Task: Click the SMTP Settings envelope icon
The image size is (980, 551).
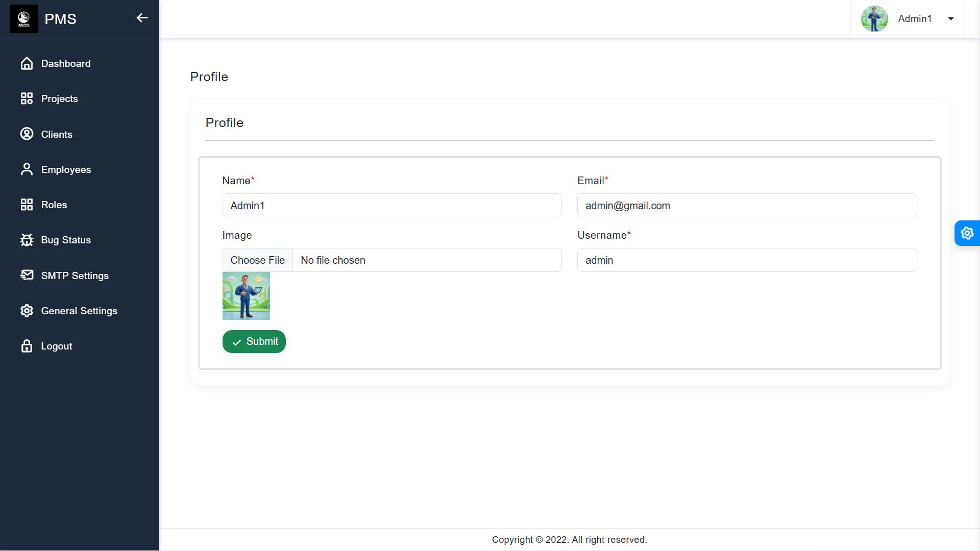Action: [x=27, y=275]
